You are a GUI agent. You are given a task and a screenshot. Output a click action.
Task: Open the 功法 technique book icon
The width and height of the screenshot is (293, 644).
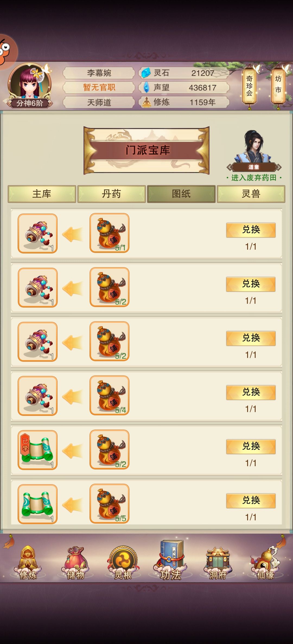[170, 561]
